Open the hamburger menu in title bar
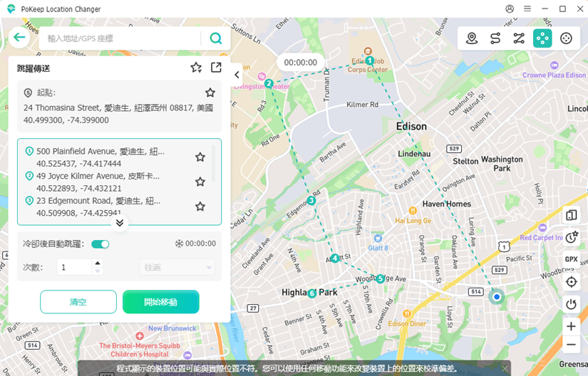 527,9
